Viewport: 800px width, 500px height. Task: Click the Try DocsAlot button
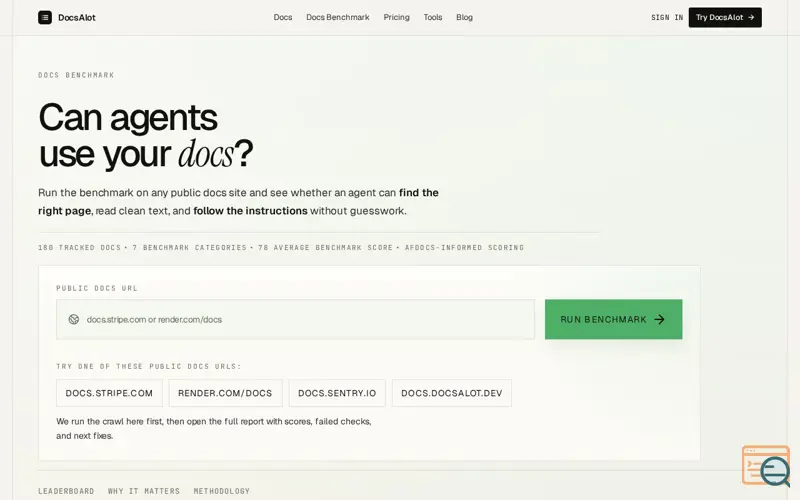(725, 17)
